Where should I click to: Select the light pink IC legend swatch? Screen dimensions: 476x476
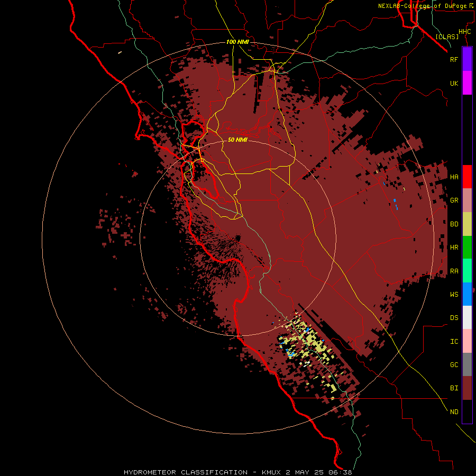point(467,341)
